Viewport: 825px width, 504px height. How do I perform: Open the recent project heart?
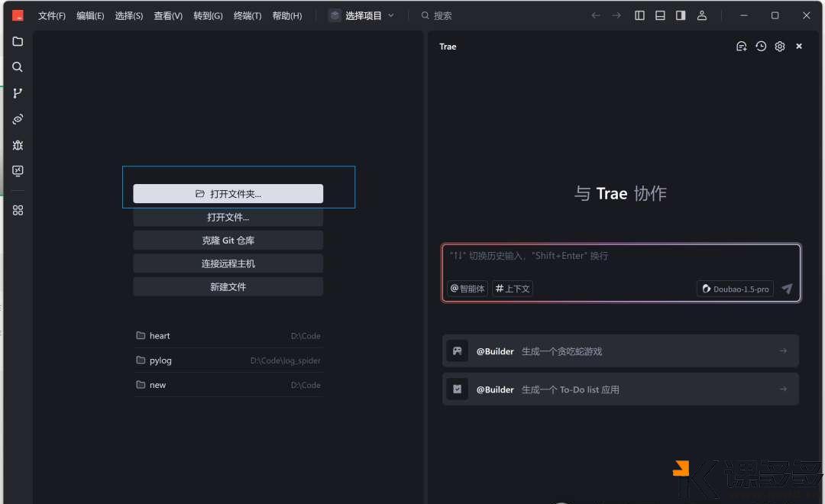click(160, 335)
